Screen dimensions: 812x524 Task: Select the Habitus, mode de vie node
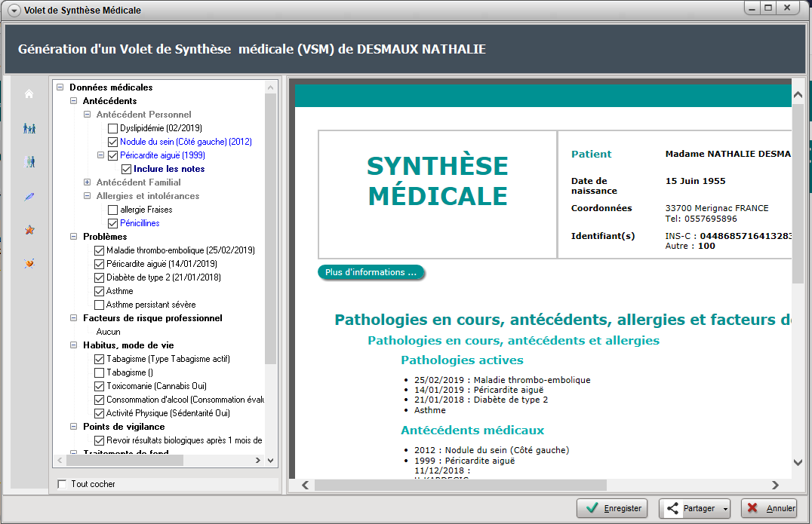pos(128,345)
